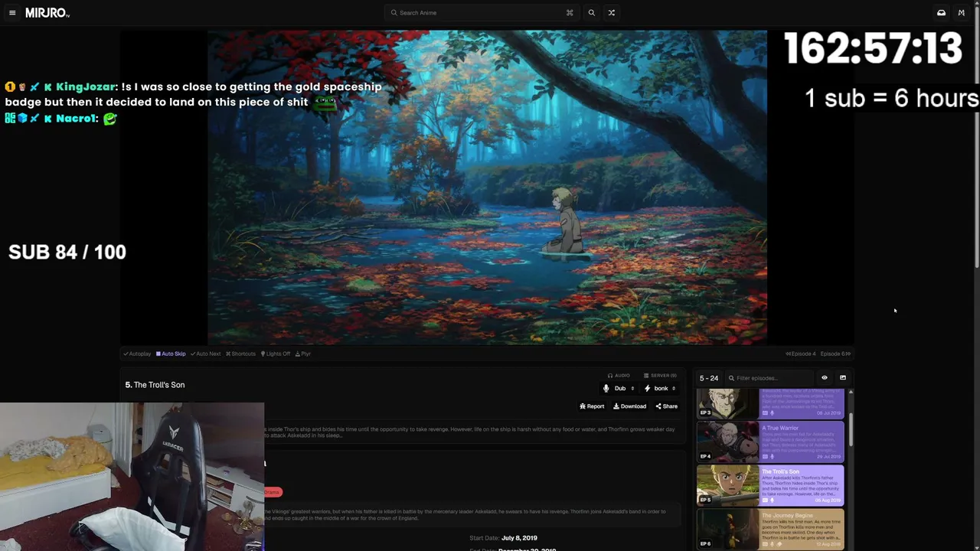Click the scroll-up arrow of episode list

pyautogui.click(x=851, y=393)
